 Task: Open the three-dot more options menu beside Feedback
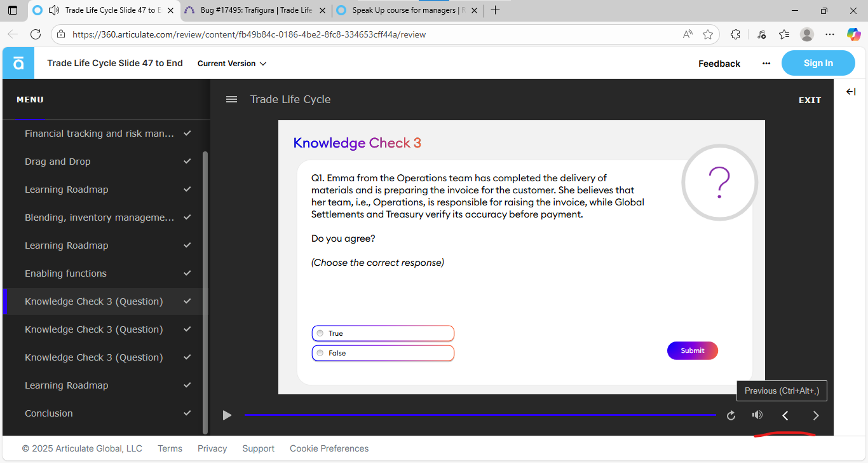[766, 64]
